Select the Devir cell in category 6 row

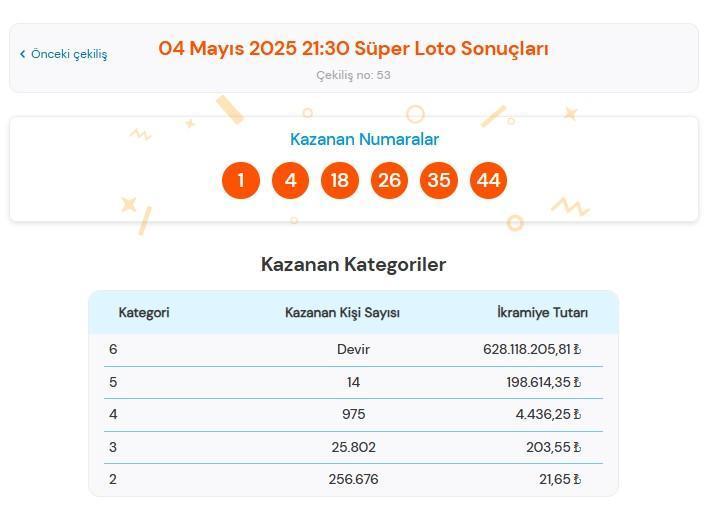pos(353,350)
